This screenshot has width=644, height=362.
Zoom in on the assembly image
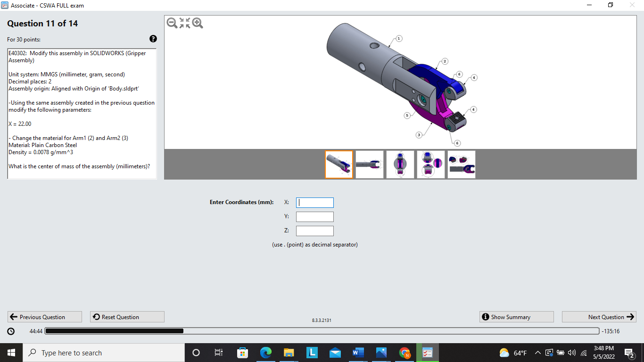pos(198,23)
